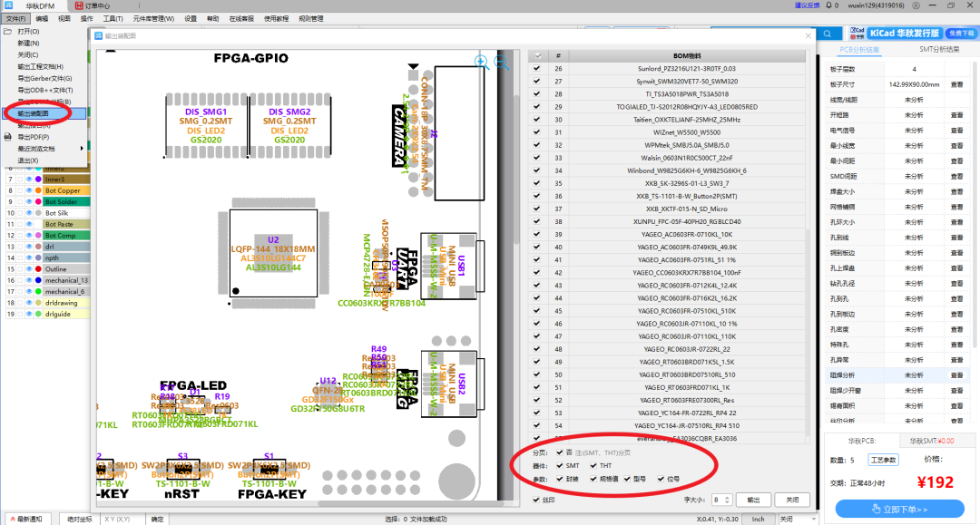The height and width of the screenshot is (525, 980).
Task: Zoom out with the magnifier minus icon
Action: [x=501, y=62]
